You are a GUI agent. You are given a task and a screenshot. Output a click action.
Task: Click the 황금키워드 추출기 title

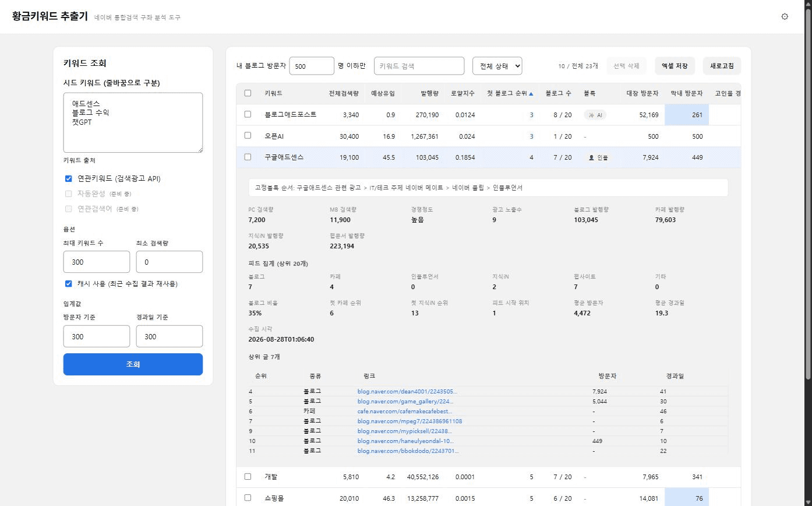click(x=50, y=16)
